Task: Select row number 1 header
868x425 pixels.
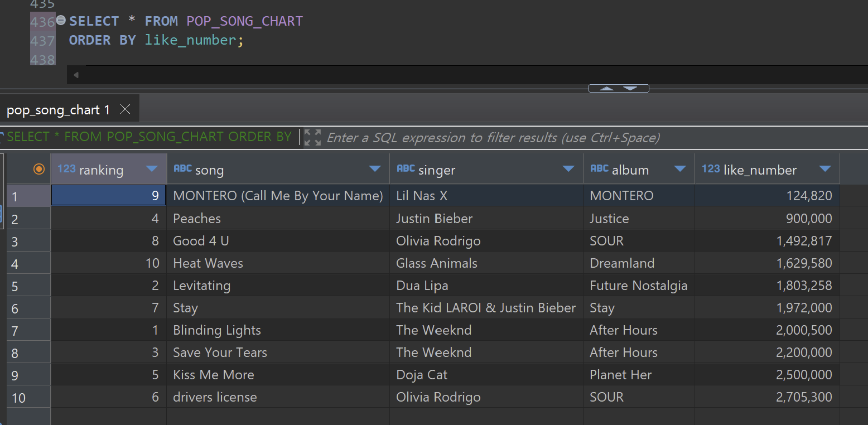Action: point(28,196)
